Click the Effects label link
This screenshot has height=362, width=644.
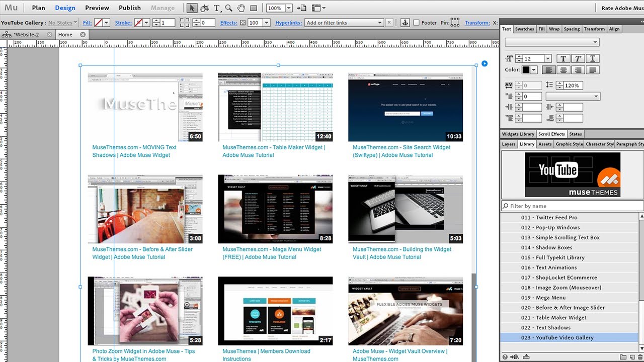coord(228,23)
